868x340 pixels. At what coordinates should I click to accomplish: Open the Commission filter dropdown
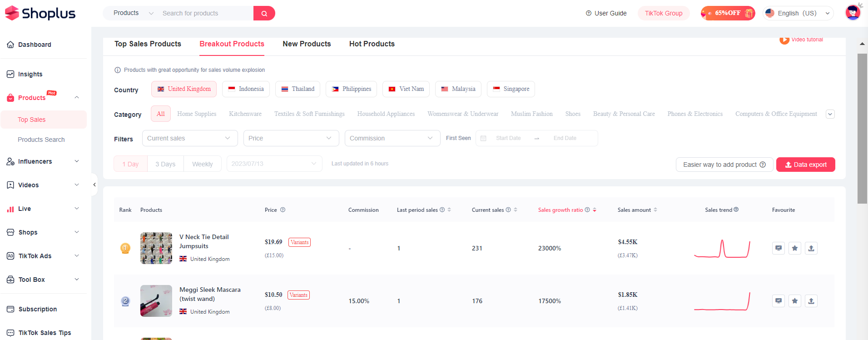392,138
